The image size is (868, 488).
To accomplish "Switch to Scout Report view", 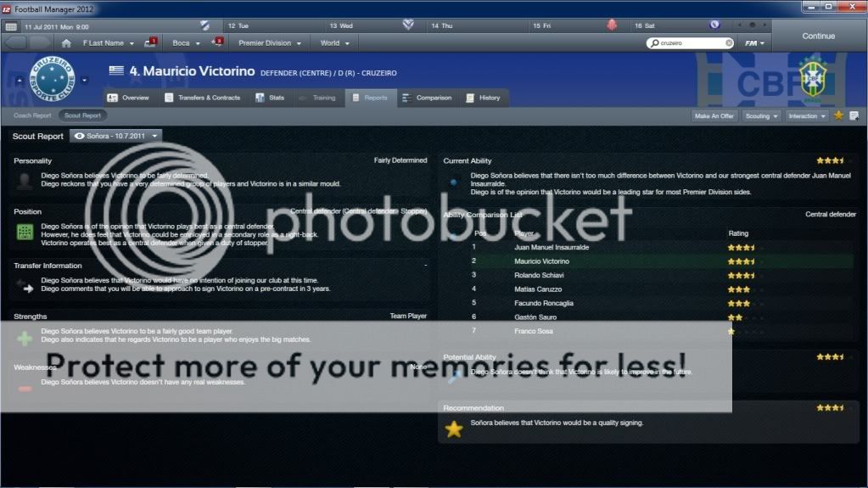I will 82,115.
